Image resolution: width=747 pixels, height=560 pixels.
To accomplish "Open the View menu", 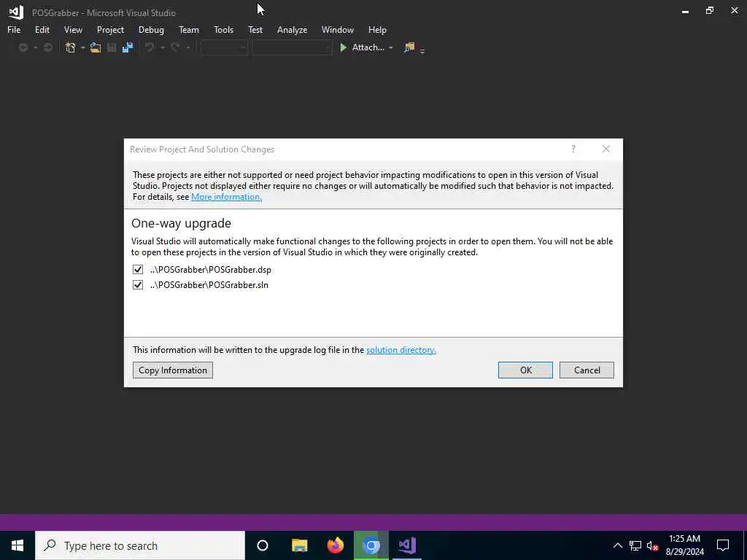I will [x=73, y=29].
